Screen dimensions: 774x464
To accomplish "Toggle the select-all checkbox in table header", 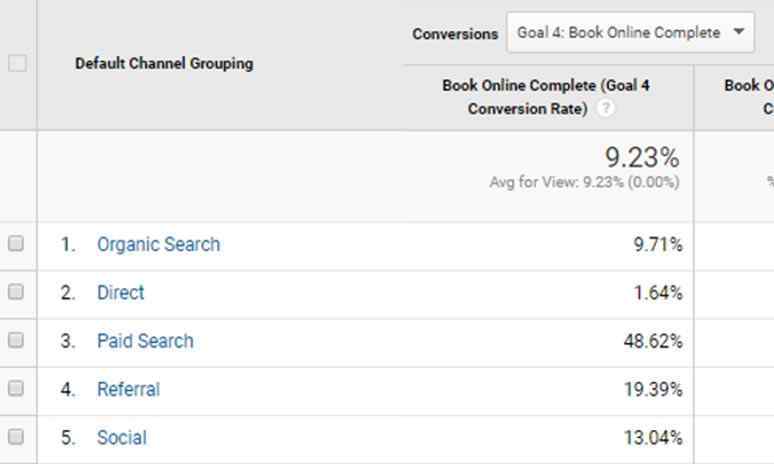I will point(16,63).
